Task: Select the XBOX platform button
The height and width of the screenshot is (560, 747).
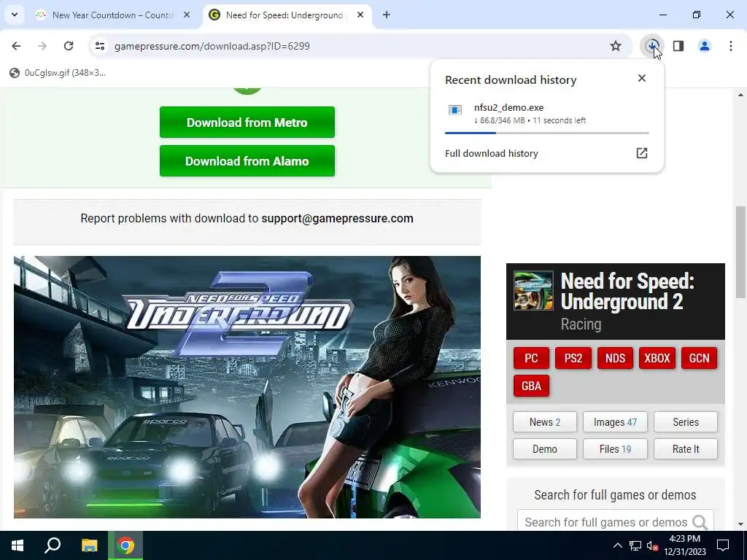Action: point(657,358)
